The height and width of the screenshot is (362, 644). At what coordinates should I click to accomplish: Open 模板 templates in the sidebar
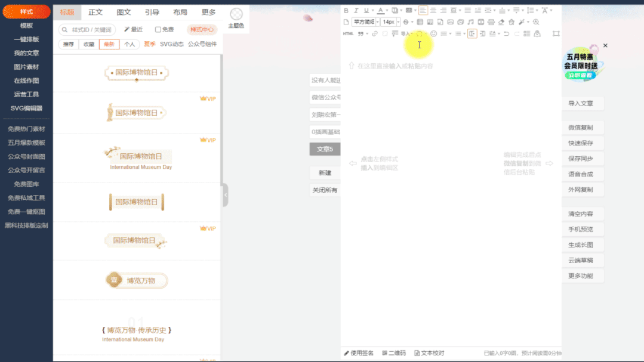tap(26, 26)
